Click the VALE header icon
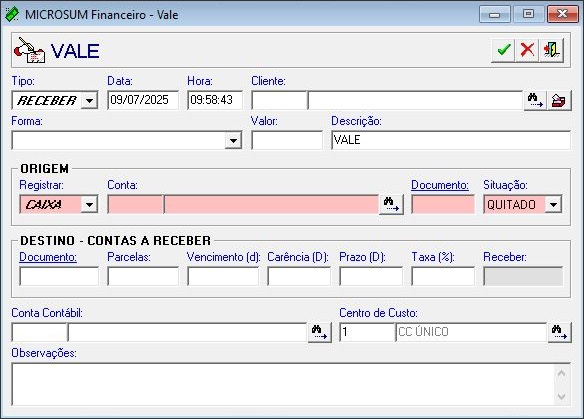 pos(29,50)
